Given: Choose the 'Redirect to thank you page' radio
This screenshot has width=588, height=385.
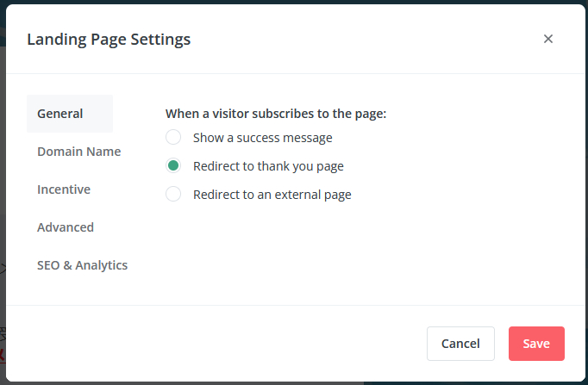Looking at the screenshot, I should point(173,165).
